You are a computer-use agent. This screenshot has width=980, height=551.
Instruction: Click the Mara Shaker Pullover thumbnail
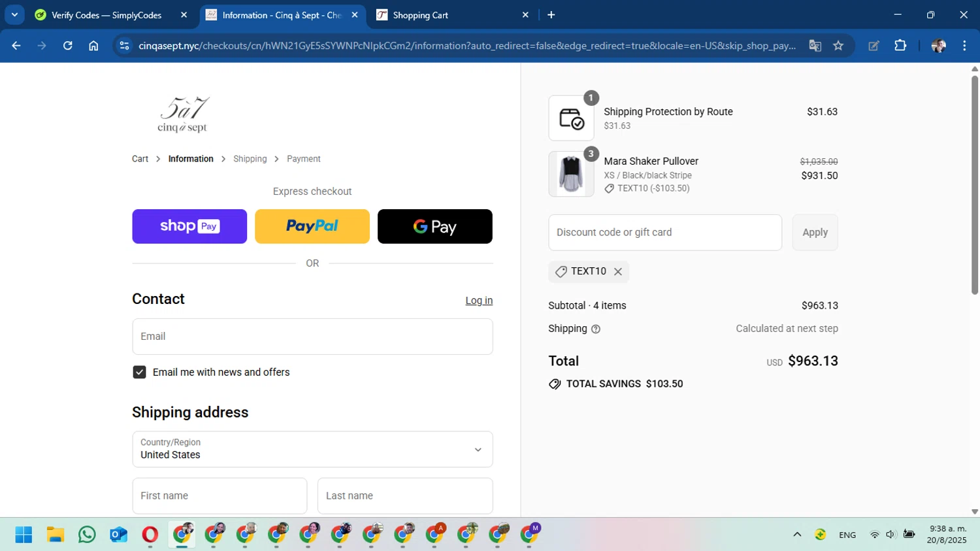point(571,174)
